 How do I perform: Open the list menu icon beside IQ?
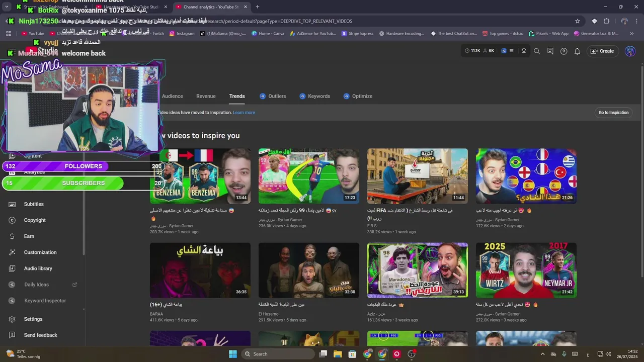pos(512,51)
